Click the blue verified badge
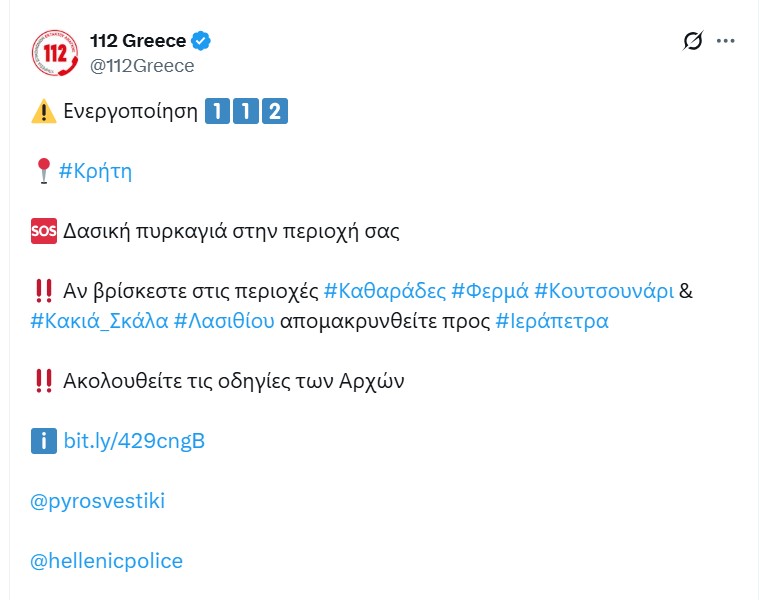Viewport: 759px width, 600px height. 201,41
